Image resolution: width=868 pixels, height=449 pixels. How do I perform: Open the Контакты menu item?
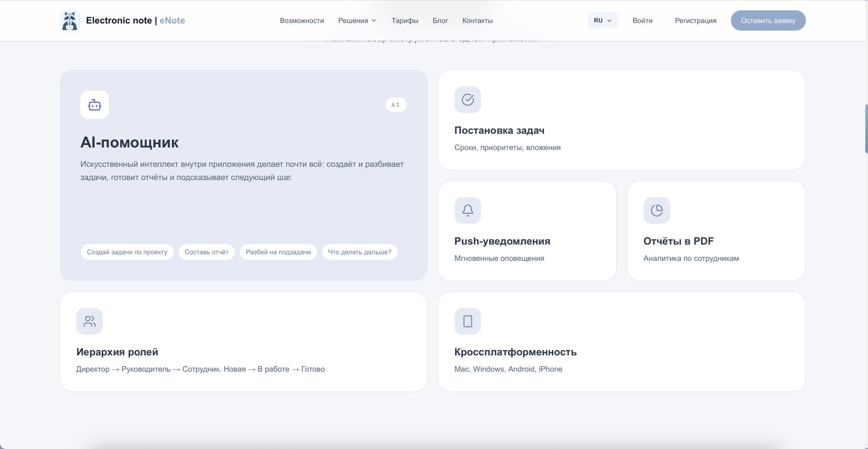point(477,21)
